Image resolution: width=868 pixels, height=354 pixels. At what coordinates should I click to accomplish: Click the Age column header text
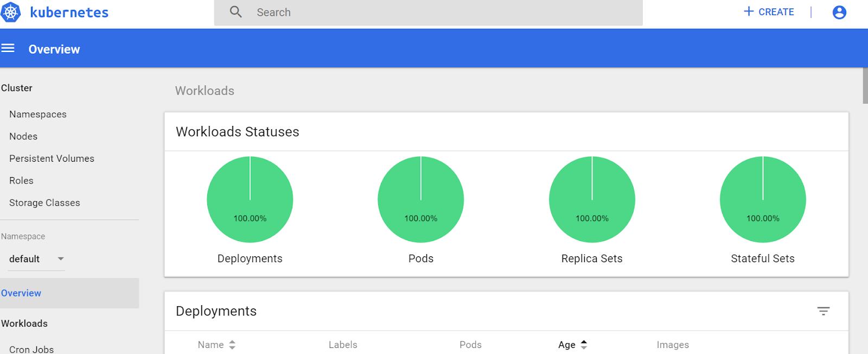pos(567,345)
